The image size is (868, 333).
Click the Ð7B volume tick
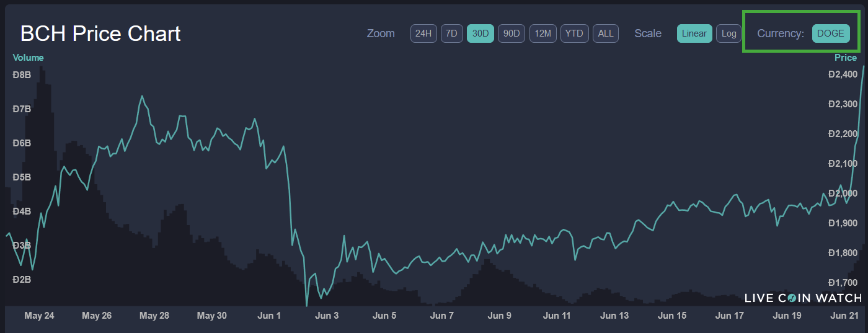click(22, 109)
